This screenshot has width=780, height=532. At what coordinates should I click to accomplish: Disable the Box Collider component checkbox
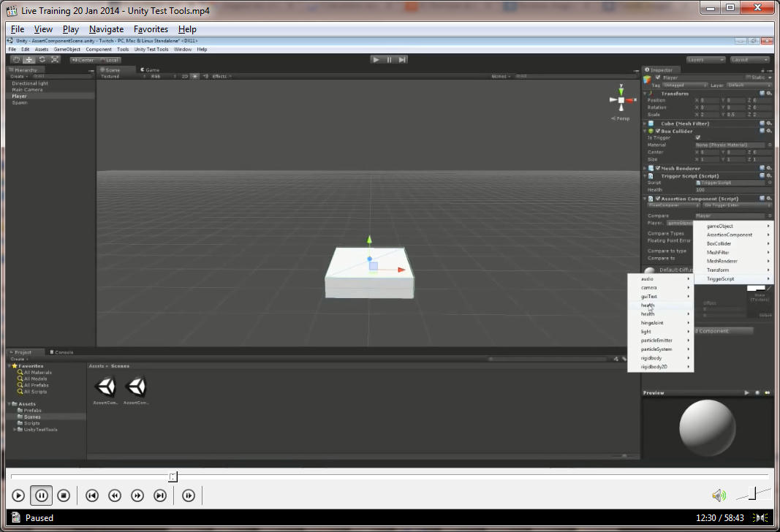point(658,131)
